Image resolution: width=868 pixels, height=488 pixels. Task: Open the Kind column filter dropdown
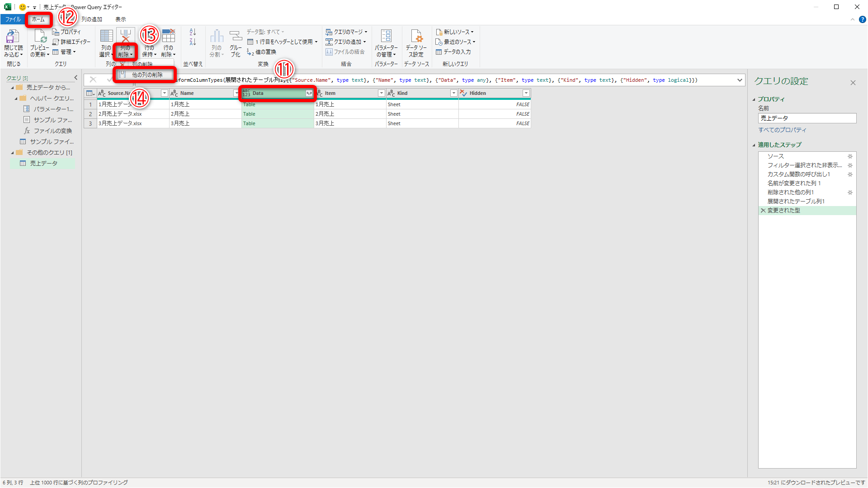click(454, 93)
